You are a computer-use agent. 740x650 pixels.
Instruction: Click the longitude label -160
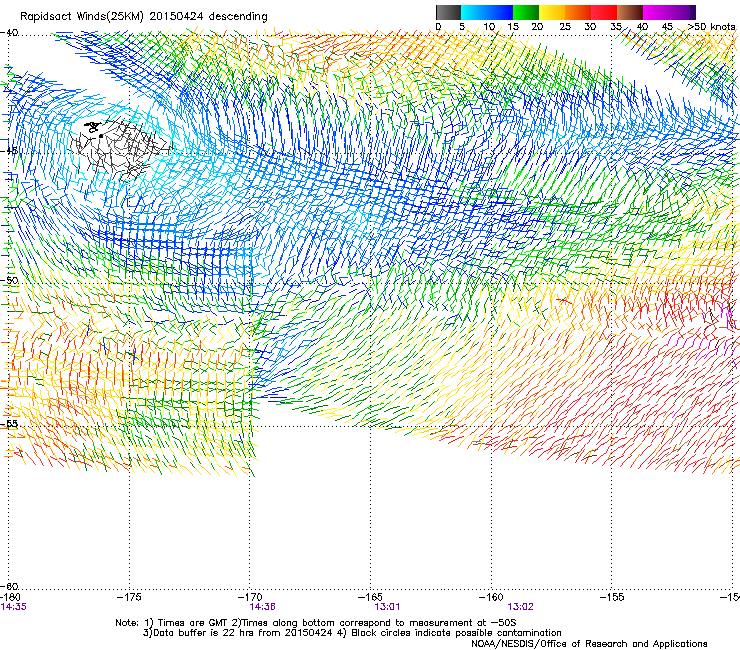click(491, 598)
